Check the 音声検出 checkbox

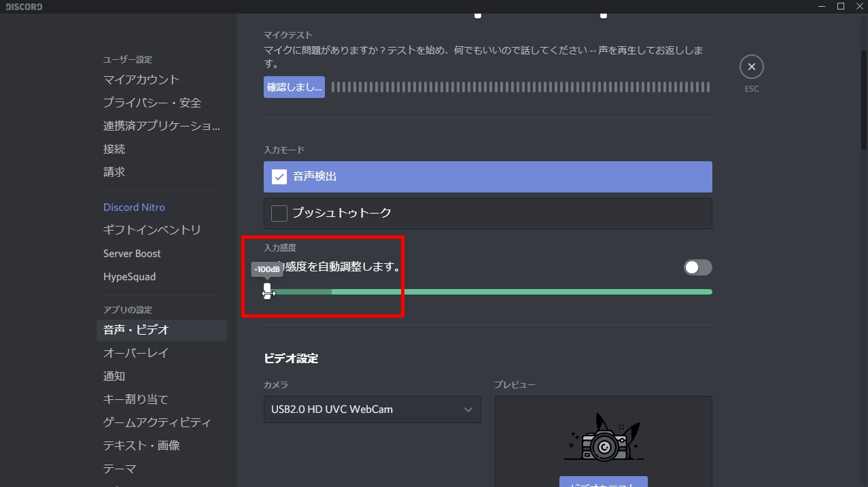279,177
